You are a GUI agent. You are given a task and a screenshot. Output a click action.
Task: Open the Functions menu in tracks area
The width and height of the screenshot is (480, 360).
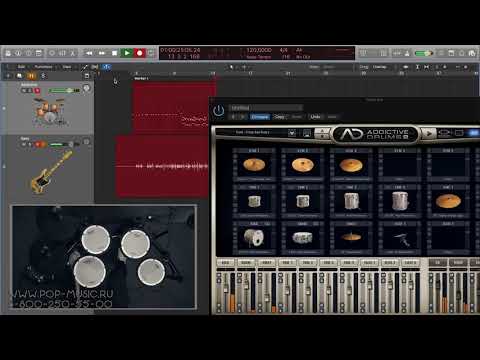[x=44, y=67]
